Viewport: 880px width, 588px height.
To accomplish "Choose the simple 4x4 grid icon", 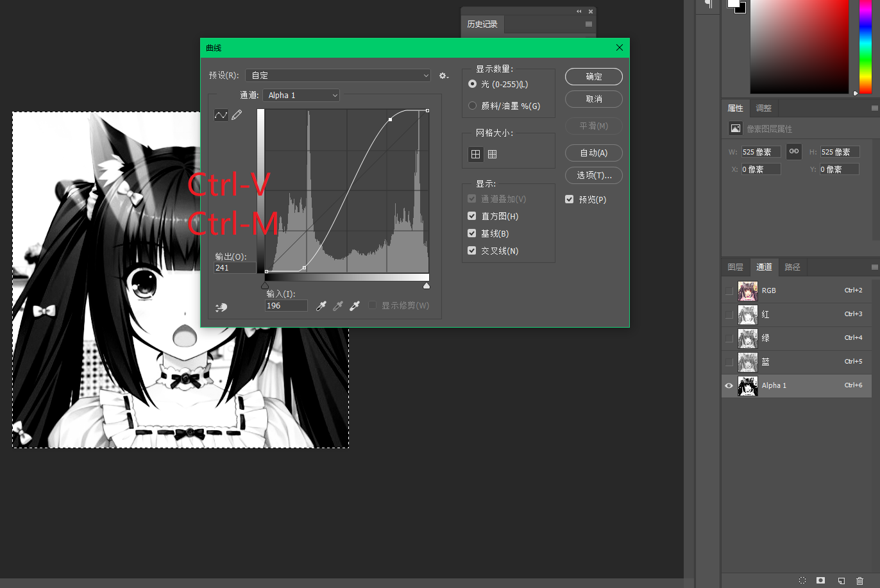I will point(475,154).
